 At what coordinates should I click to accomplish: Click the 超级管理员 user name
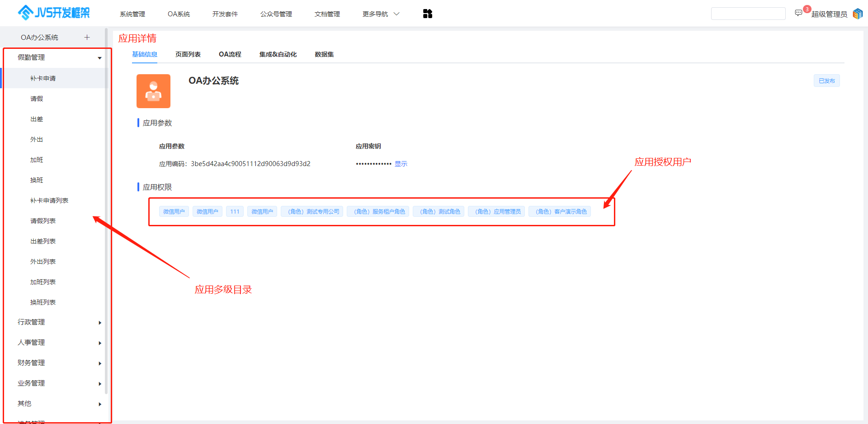point(829,14)
